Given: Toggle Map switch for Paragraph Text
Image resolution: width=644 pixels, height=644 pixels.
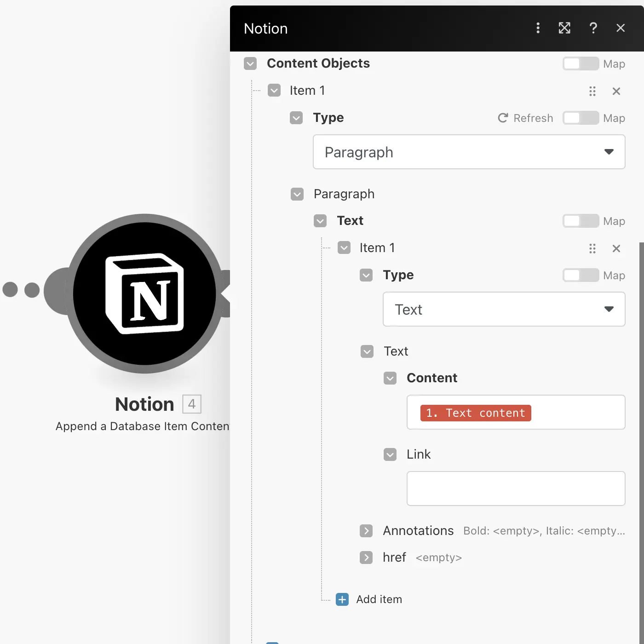Looking at the screenshot, I should (x=581, y=221).
